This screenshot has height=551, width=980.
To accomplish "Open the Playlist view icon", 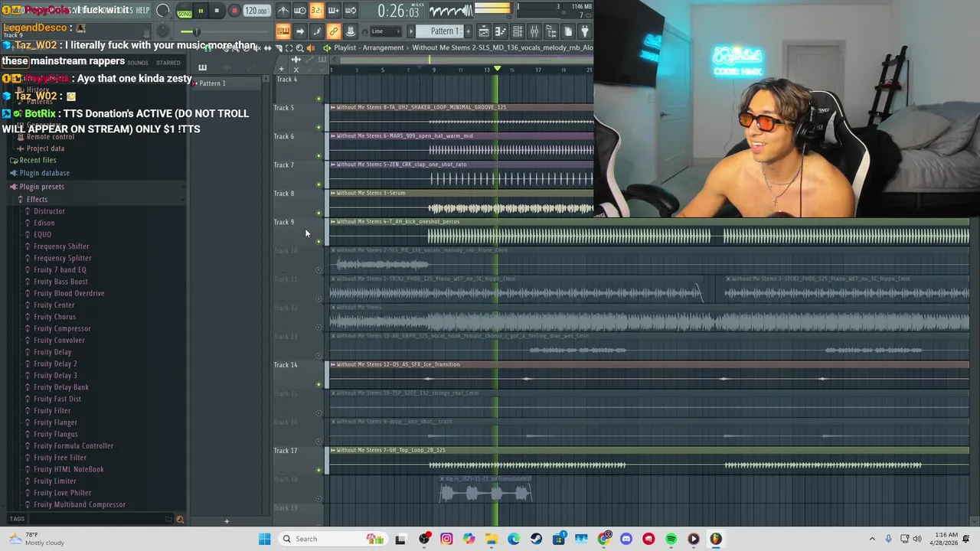I will tap(484, 31).
